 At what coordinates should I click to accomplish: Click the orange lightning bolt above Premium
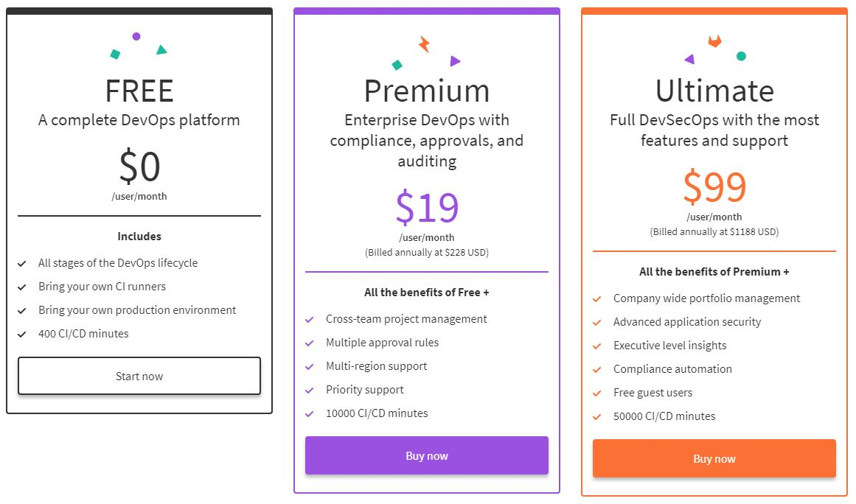(x=424, y=44)
